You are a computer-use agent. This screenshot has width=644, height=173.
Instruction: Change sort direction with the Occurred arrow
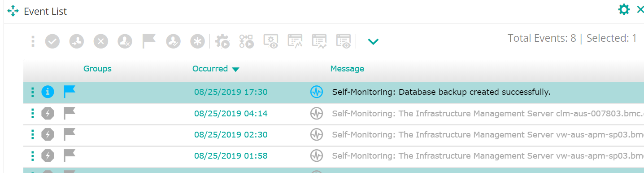(x=236, y=70)
